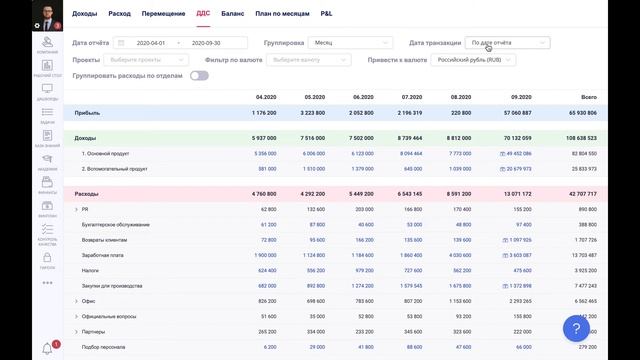Select the ДДС tab
The image size is (640, 360).
[203, 13]
